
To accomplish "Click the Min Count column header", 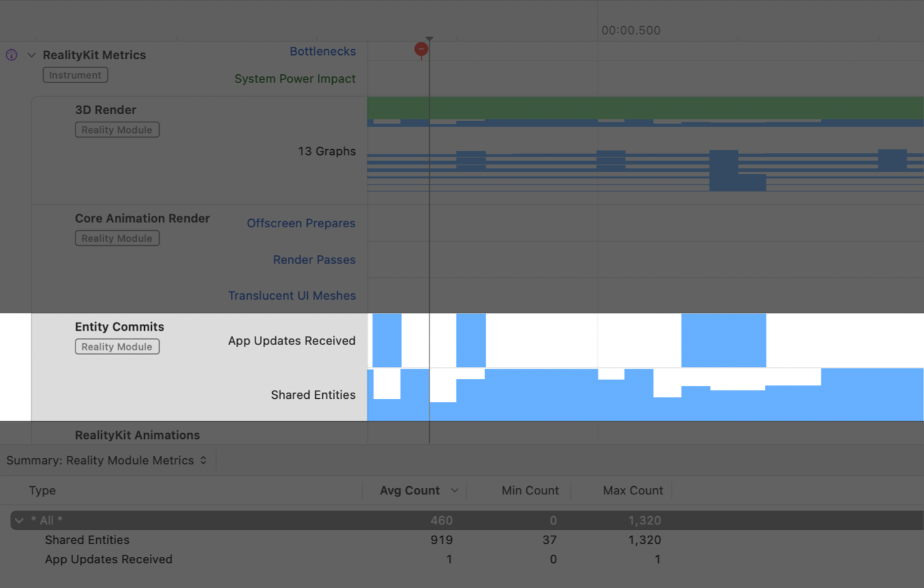I will coord(529,491).
